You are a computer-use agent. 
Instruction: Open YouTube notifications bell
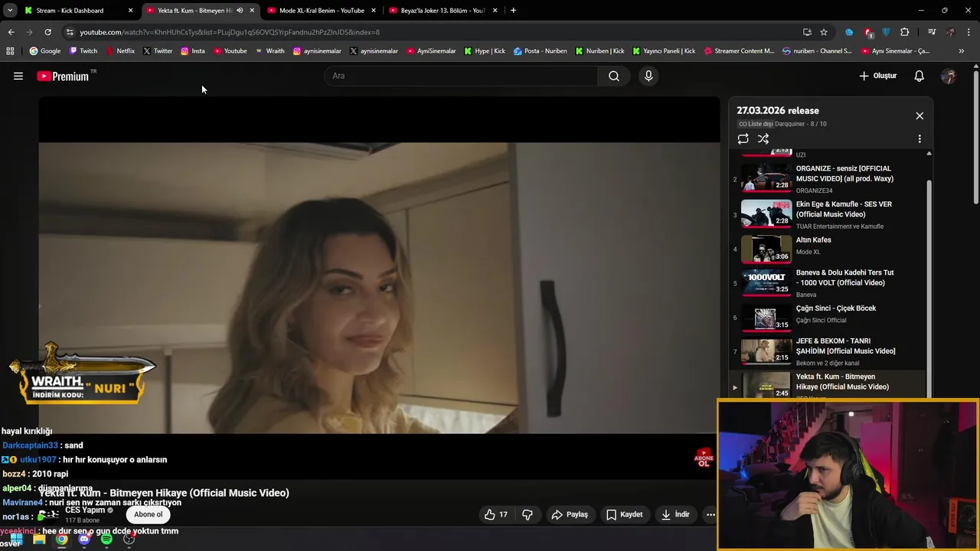coord(919,76)
